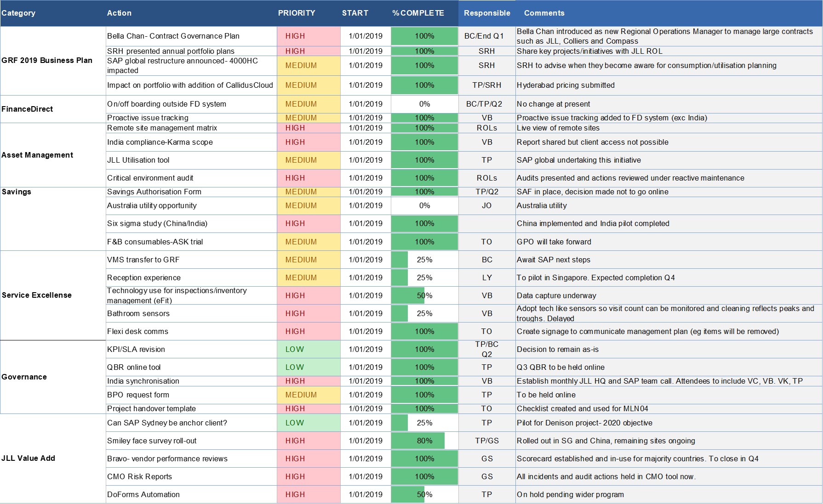Image resolution: width=823 pixels, height=504 pixels.
Task: Select the Category column header
Action: [53, 13]
